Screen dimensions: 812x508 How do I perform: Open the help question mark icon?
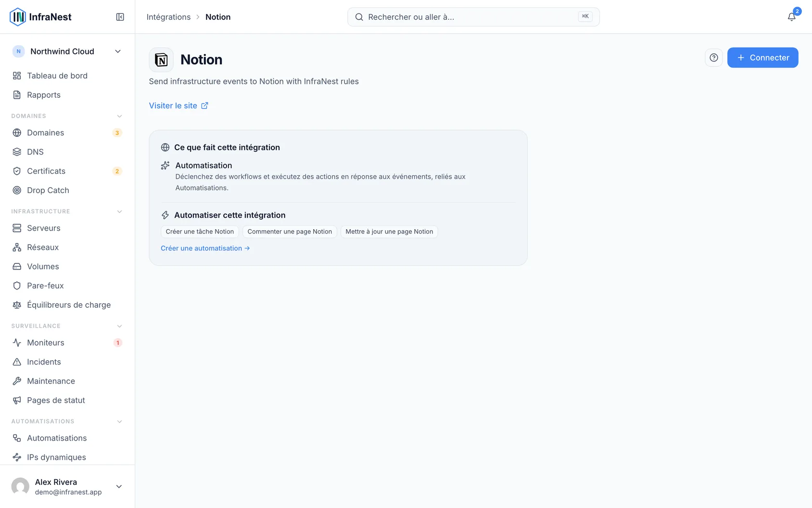point(714,58)
